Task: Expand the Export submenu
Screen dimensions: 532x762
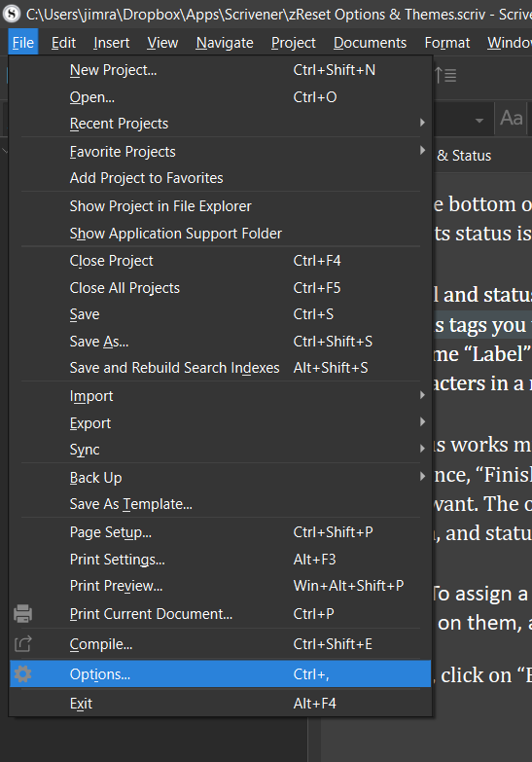Action: [221, 422]
